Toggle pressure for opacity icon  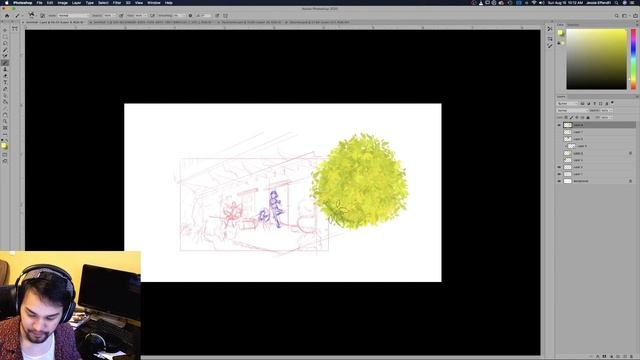click(x=121, y=16)
